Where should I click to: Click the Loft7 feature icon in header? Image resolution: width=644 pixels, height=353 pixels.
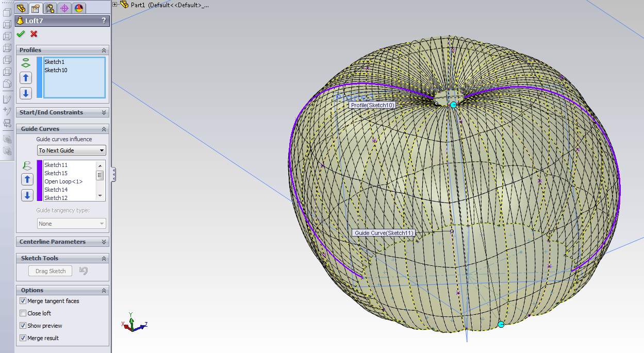pyautogui.click(x=20, y=21)
